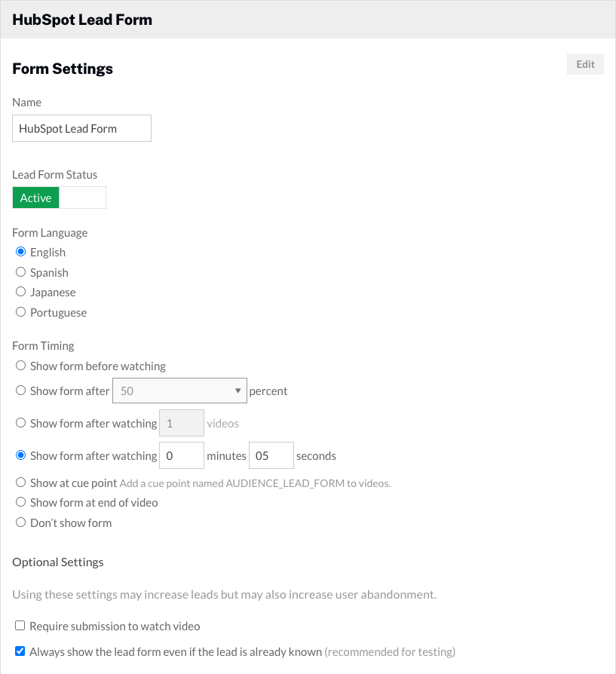Select 'Show form after watching 1 videos'
Viewport: 616px width, 674px height.
[x=20, y=423]
